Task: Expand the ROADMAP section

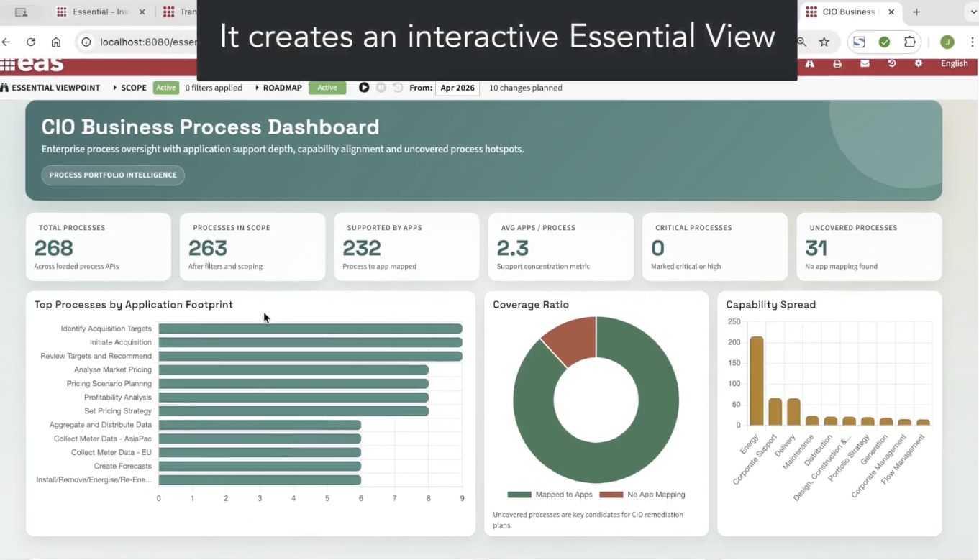Action: tap(278, 88)
